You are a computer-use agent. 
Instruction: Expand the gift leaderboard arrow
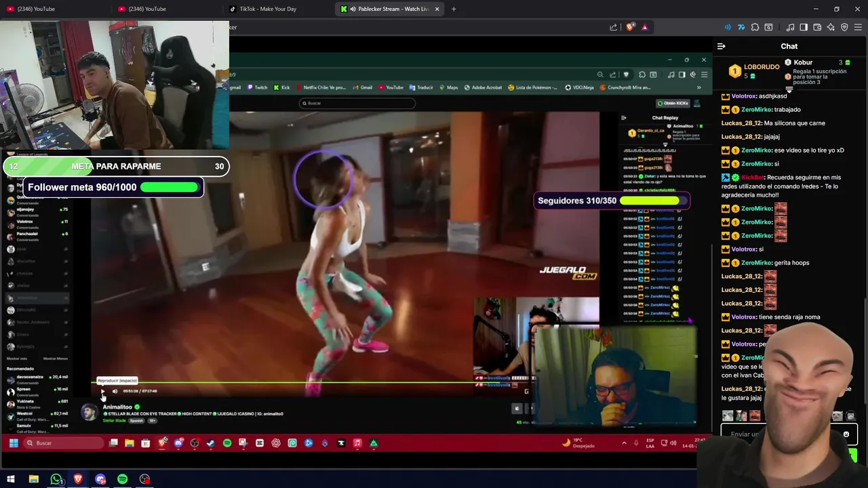click(x=789, y=89)
